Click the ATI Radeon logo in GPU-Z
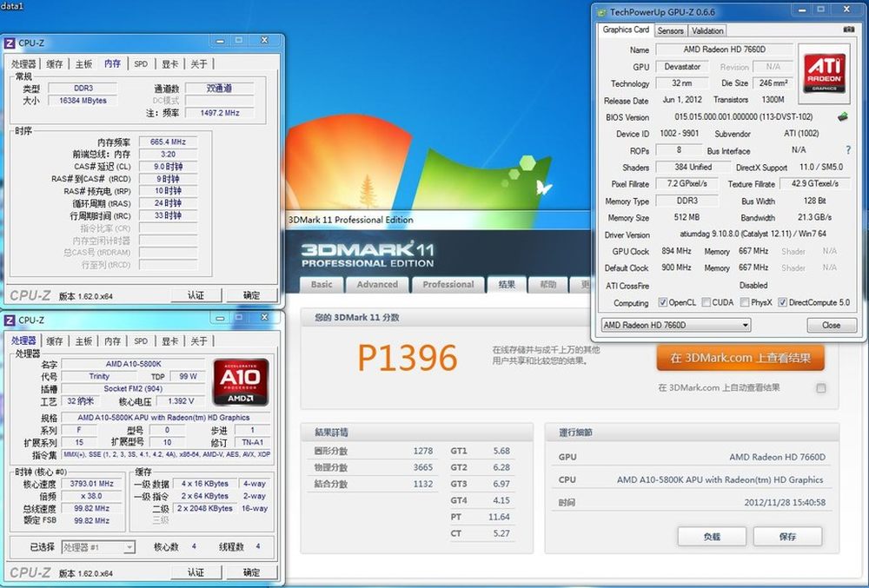Image resolution: width=869 pixels, height=588 pixels. click(x=822, y=71)
